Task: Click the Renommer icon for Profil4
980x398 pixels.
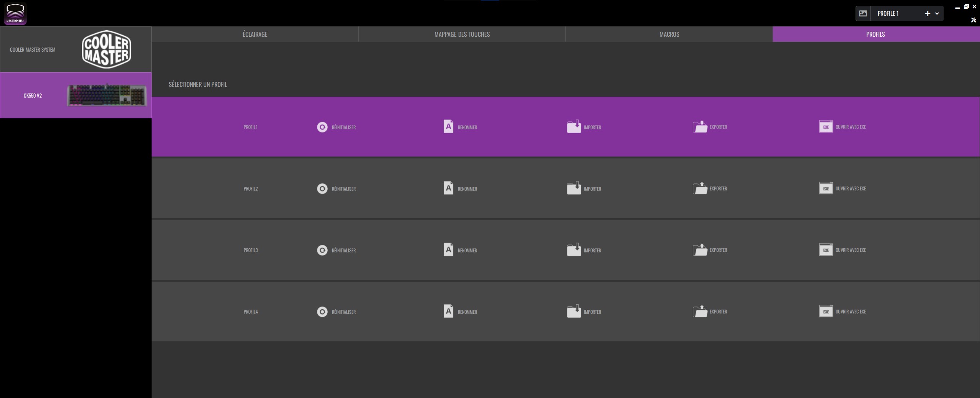Action: [x=448, y=312]
